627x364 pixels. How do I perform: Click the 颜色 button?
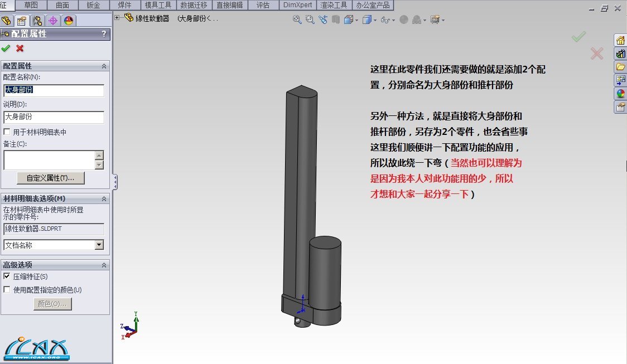(52, 304)
